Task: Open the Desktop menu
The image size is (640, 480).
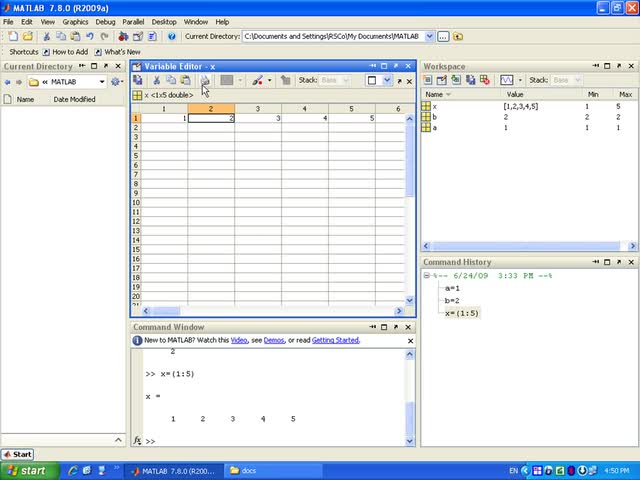Action: click(164, 22)
